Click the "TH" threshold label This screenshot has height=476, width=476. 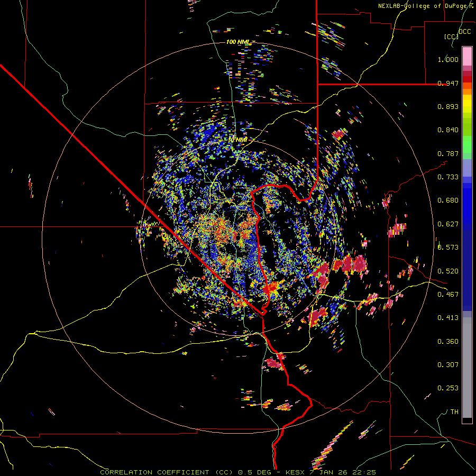(x=454, y=412)
